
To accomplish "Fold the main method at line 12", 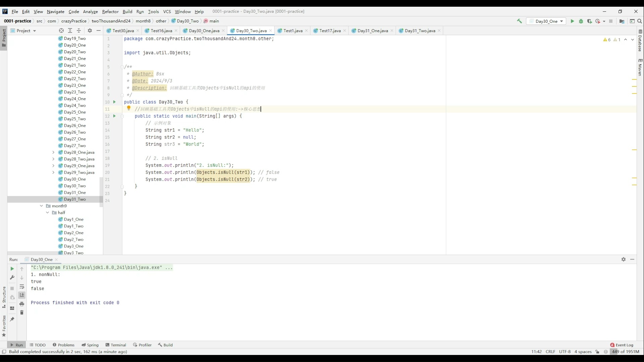I will 122,116.
